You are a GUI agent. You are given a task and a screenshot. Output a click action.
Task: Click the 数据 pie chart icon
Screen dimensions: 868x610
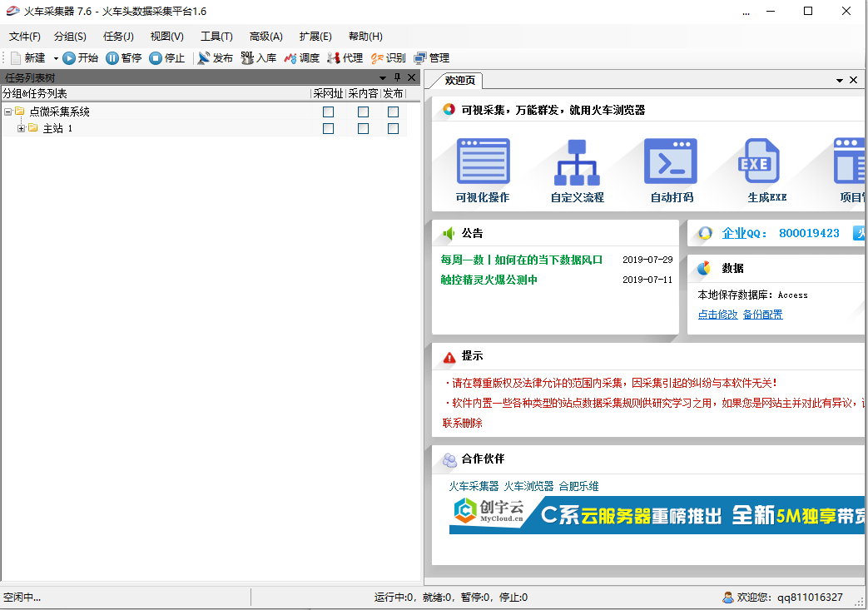point(705,269)
